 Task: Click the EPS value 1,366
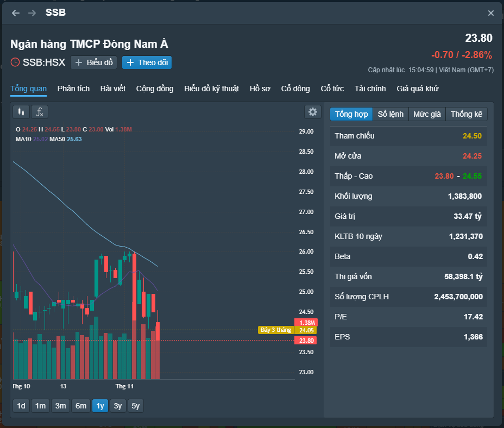coord(473,337)
